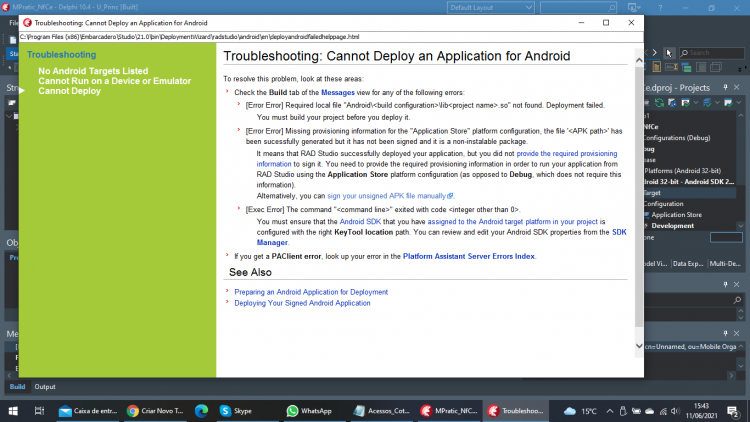The image size is (750, 422).
Task: Switch to the Output tab
Action: pyautogui.click(x=45, y=387)
